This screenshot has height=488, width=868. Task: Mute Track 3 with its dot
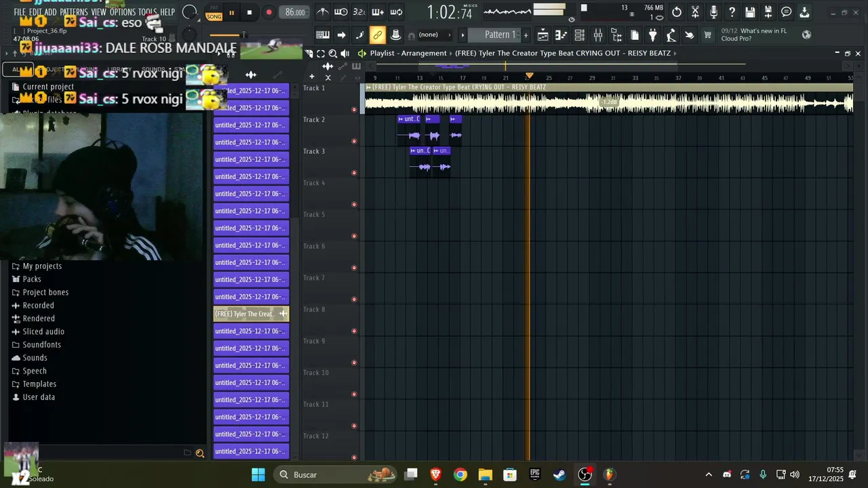[354, 173]
